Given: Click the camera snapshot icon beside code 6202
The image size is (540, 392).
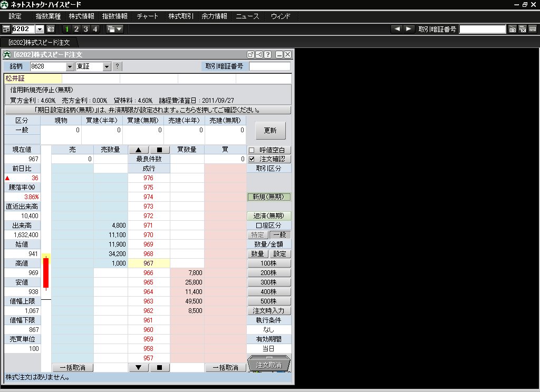Looking at the screenshot, I should point(51,29).
